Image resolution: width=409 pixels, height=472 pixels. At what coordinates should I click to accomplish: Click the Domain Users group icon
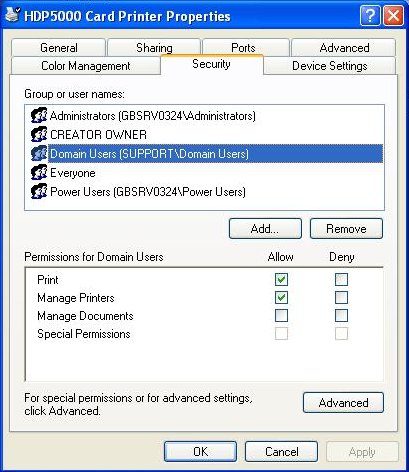(39, 154)
